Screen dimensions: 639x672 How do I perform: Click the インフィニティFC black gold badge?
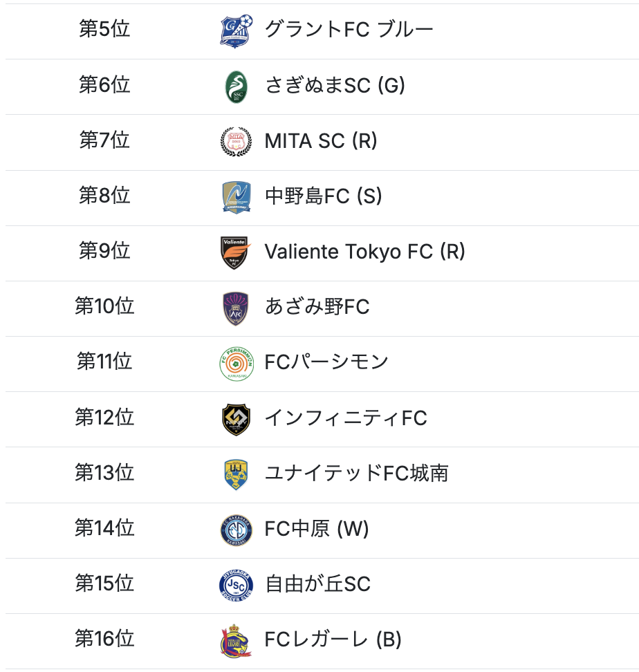point(236,419)
